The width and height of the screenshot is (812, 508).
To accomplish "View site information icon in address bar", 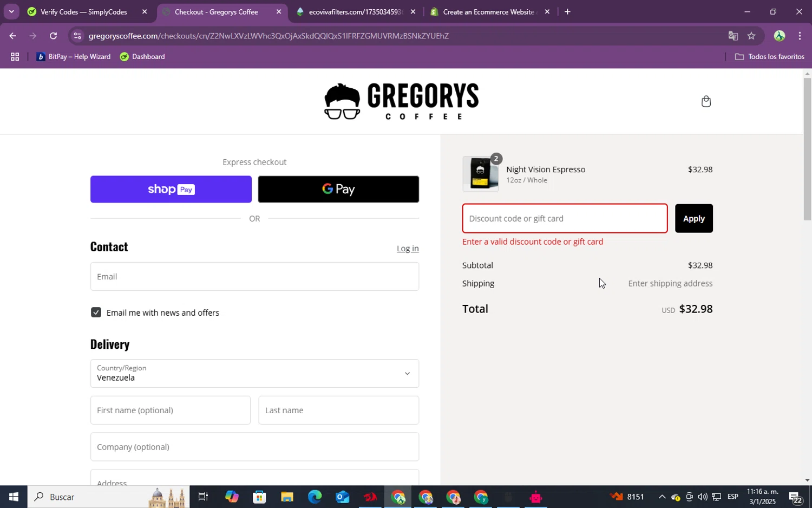I will [x=77, y=36].
